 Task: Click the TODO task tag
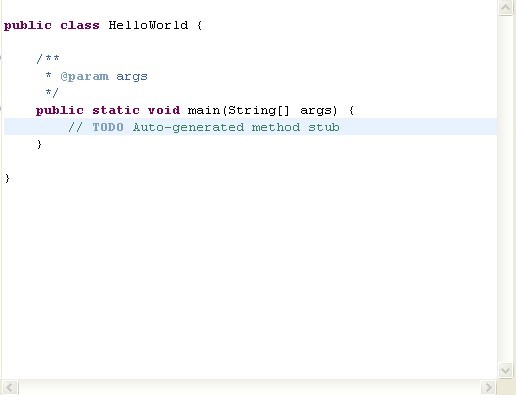tap(108, 127)
